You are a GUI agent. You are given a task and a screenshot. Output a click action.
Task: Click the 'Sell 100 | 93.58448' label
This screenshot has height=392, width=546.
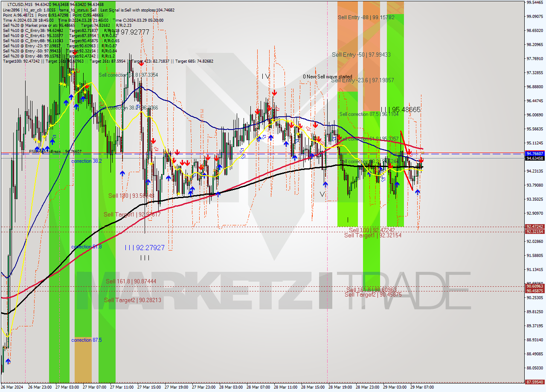pos(131,196)
